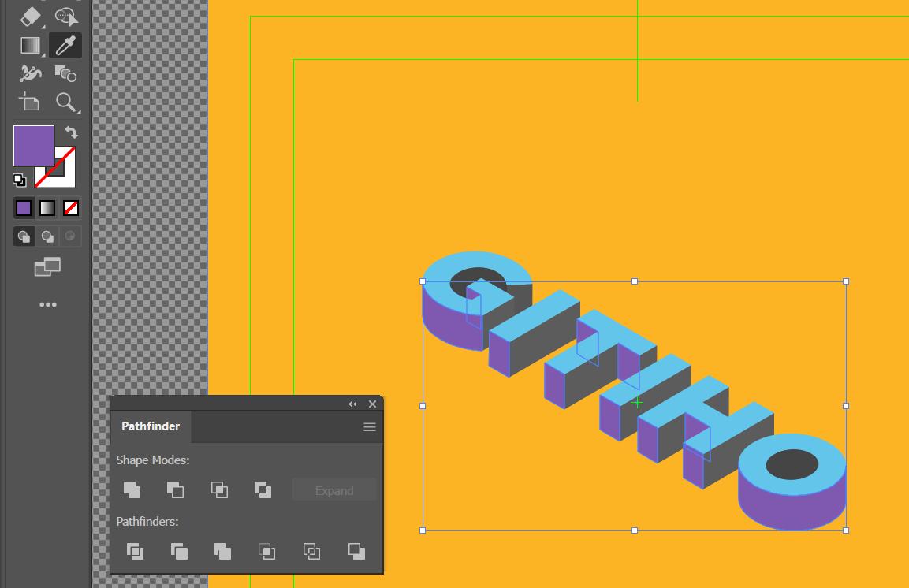
Task: Select the Gradient tool
Action: [x=28, y=45]
